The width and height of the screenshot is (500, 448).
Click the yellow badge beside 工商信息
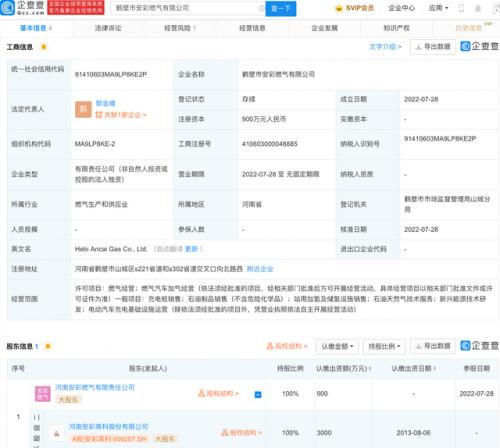click(44, 47)
